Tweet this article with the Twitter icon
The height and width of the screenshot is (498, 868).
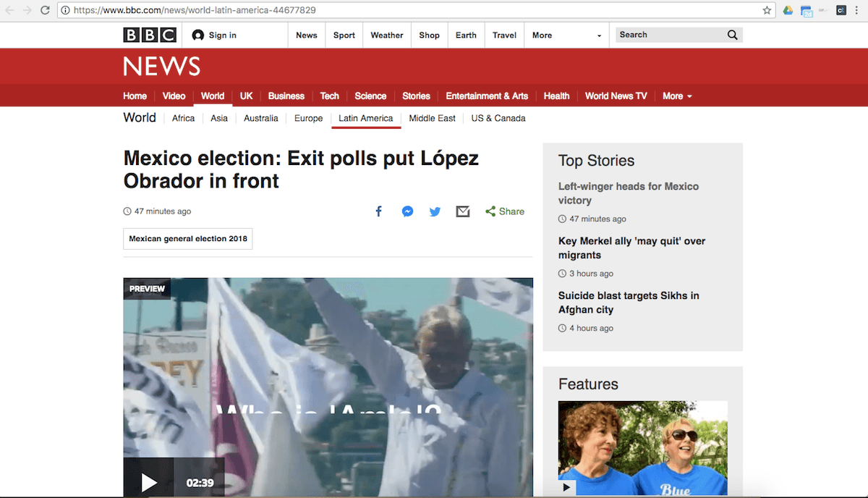435,211
